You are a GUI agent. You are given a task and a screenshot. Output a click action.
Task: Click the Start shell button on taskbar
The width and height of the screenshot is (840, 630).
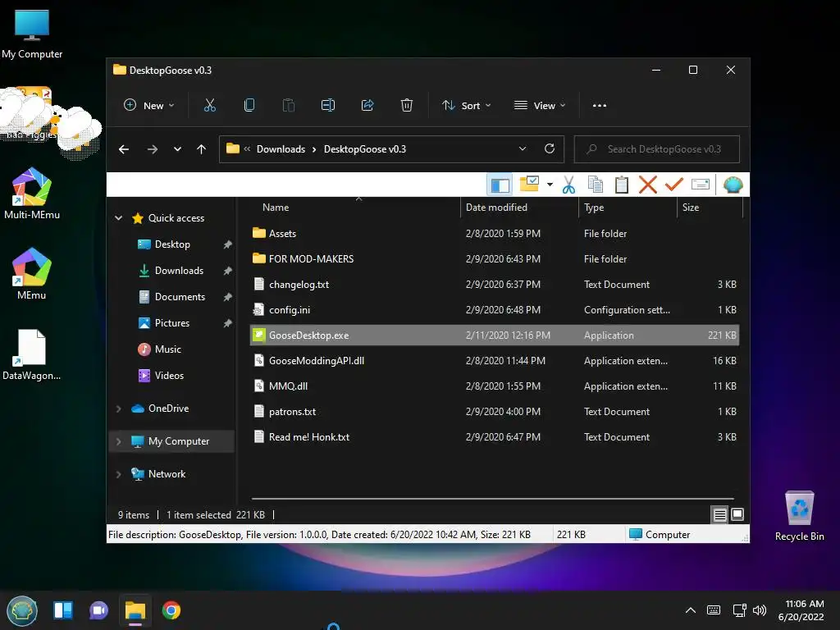(22, 610)
